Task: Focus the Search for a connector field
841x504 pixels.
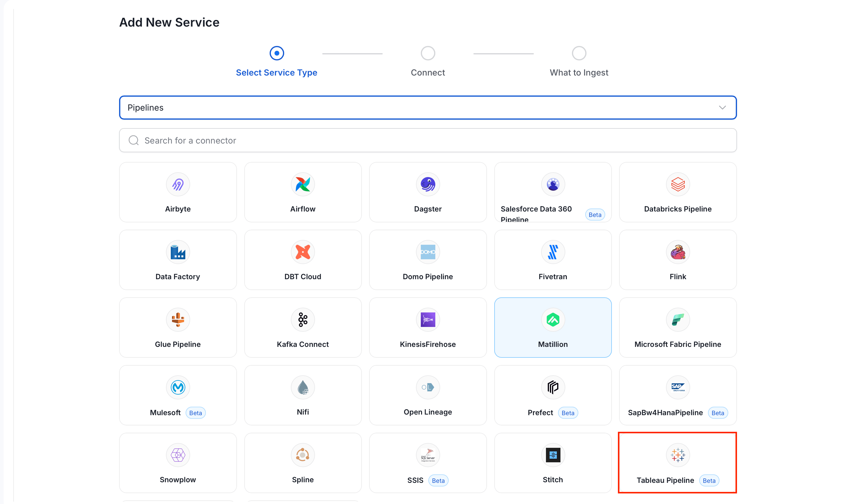Action: coord(428,140)
